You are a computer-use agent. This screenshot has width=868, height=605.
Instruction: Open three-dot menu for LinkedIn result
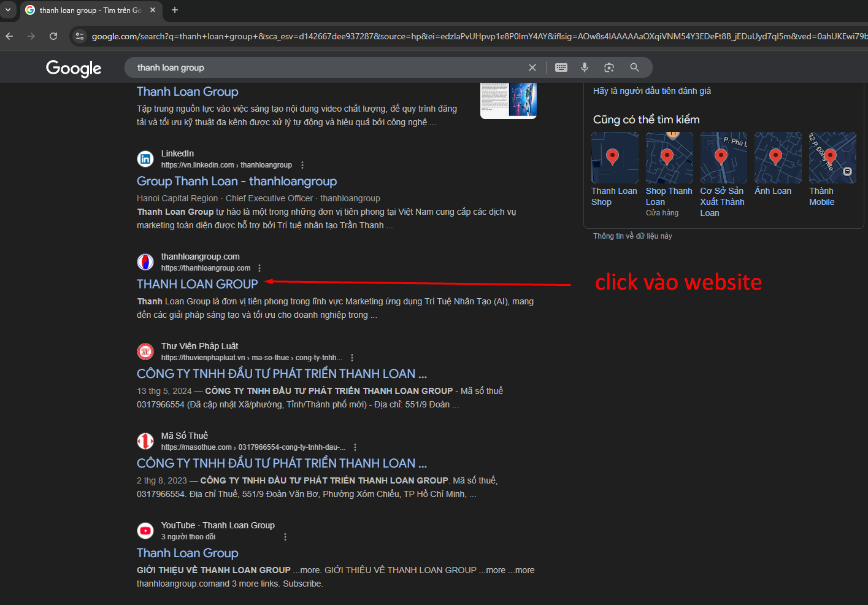(302, 165)
